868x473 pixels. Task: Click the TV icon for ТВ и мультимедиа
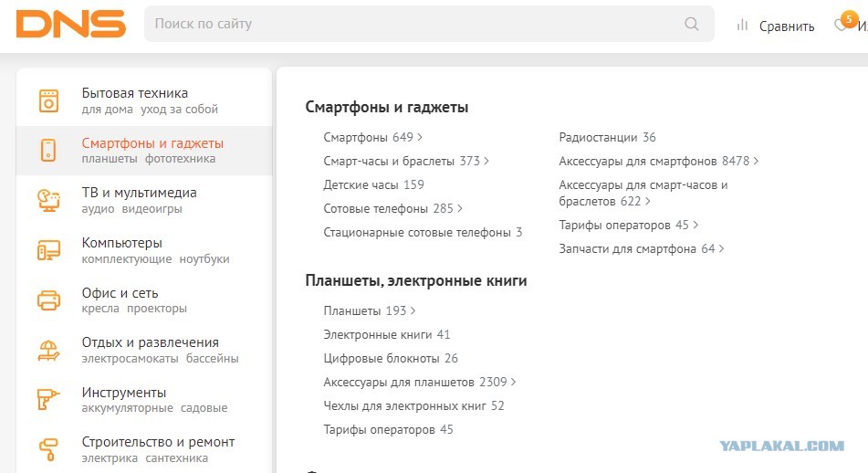(x=48, y=200)
